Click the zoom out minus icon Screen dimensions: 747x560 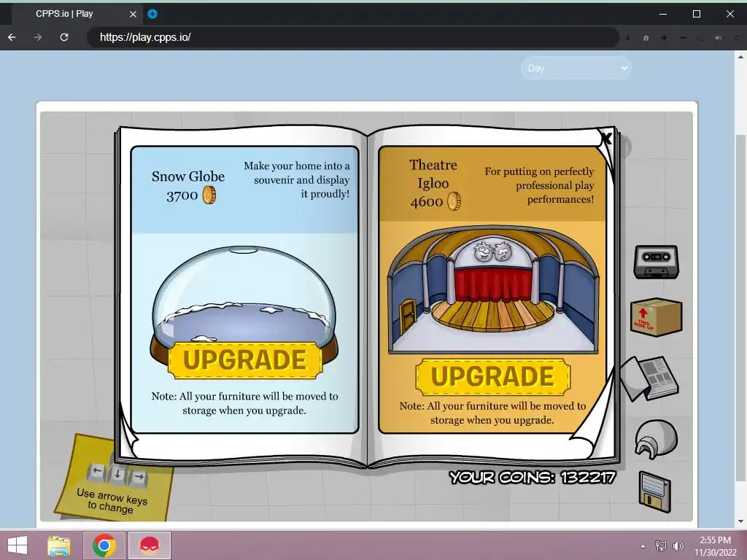tap(683, 38)
